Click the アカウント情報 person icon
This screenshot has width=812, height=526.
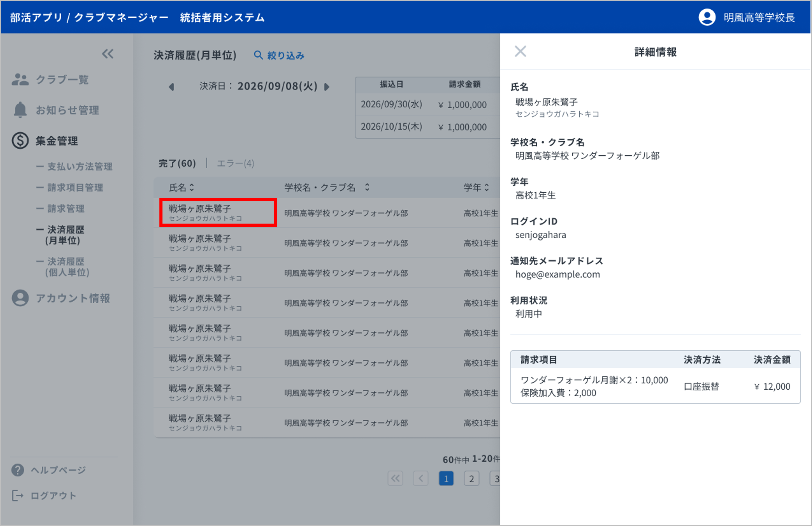[x=20, y=298]
